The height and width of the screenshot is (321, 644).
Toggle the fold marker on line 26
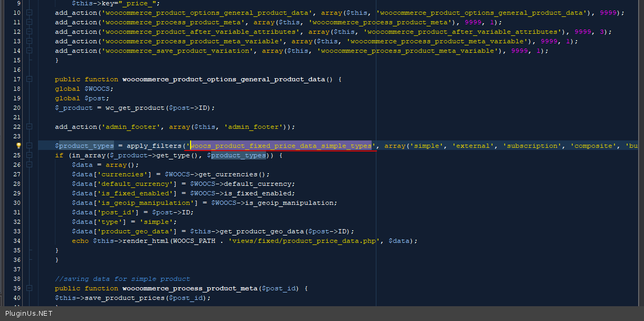pyautogui.click(x=29, y=165)
